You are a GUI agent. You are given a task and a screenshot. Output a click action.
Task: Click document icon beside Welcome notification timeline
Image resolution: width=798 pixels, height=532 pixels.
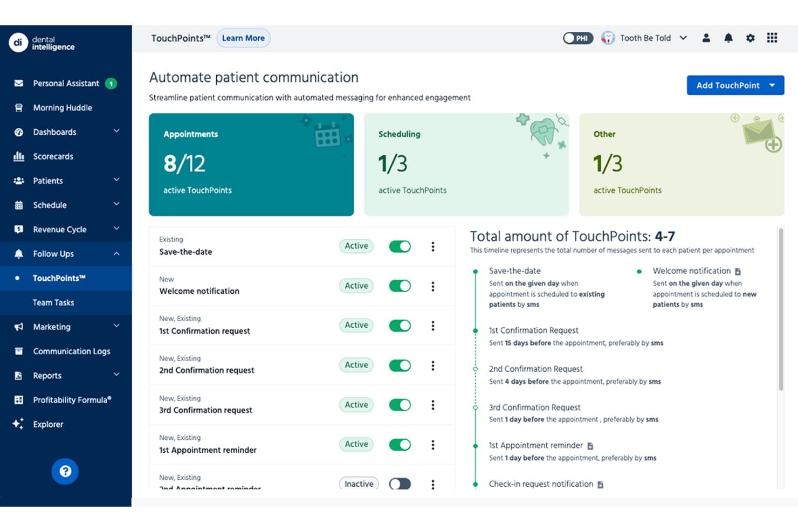coord(738,271)
